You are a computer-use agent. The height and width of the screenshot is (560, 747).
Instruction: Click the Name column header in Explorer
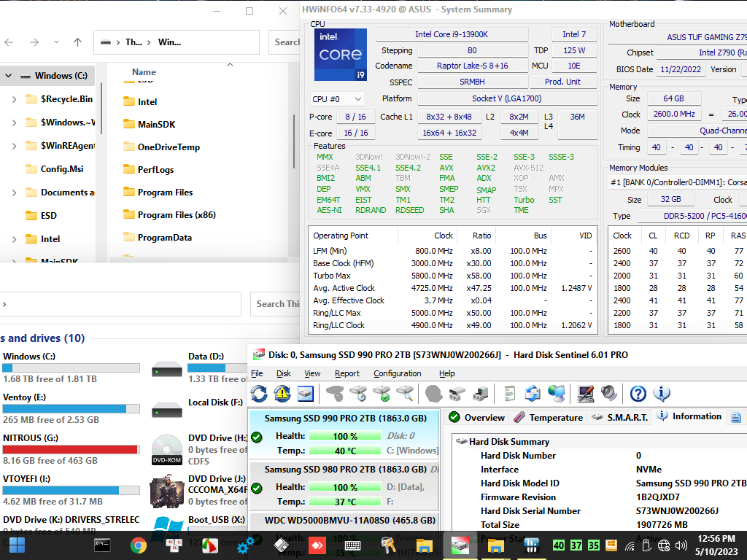144,72
